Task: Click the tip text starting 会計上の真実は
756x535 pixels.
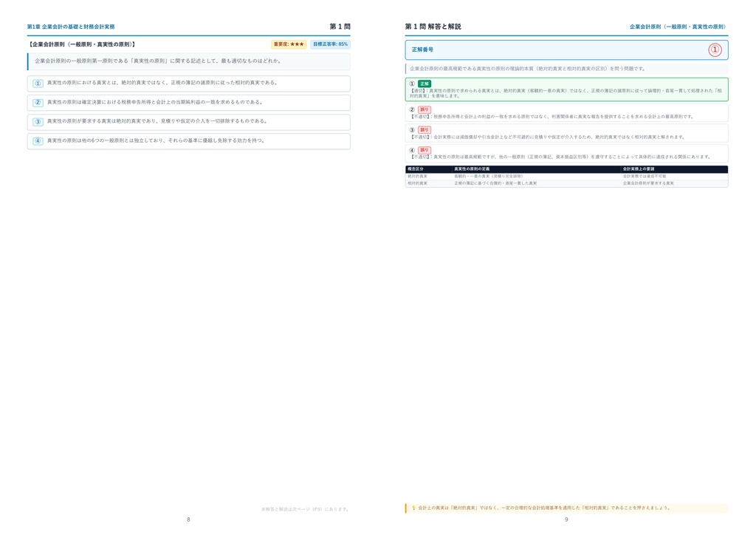Action: 544,508
